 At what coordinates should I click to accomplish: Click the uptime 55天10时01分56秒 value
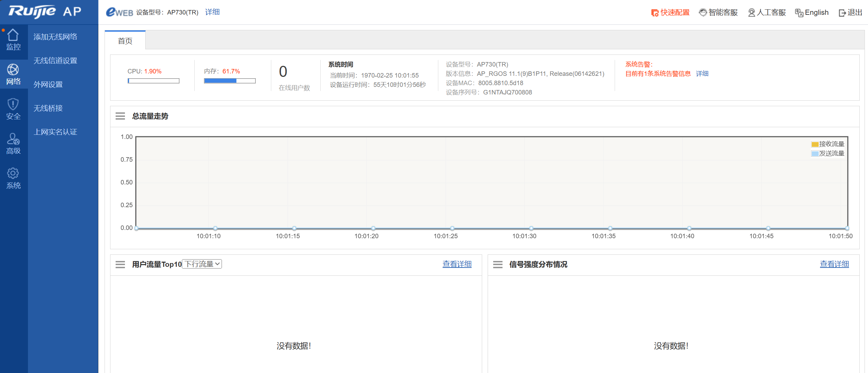point(400,85)
